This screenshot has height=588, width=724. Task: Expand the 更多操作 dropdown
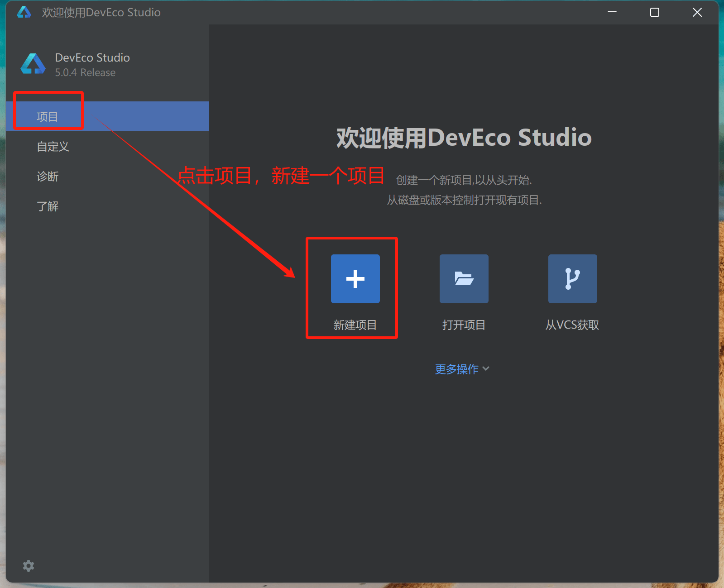(x=462, y=369)
